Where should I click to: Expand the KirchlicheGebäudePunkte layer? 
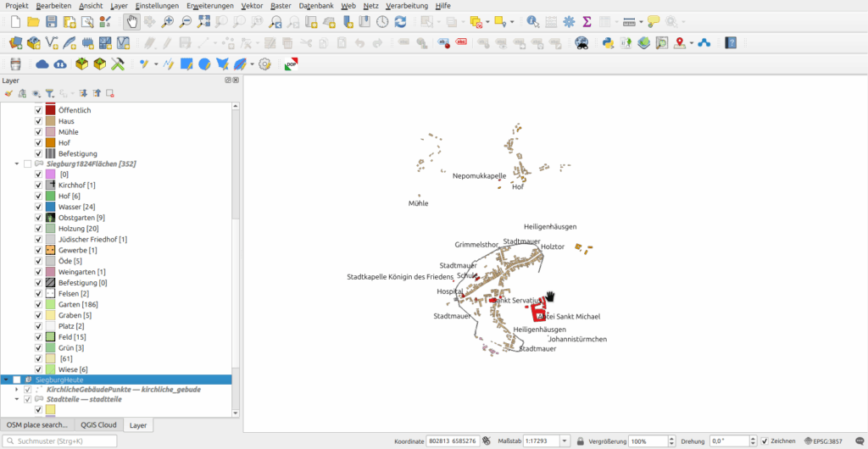click(16, 389)
